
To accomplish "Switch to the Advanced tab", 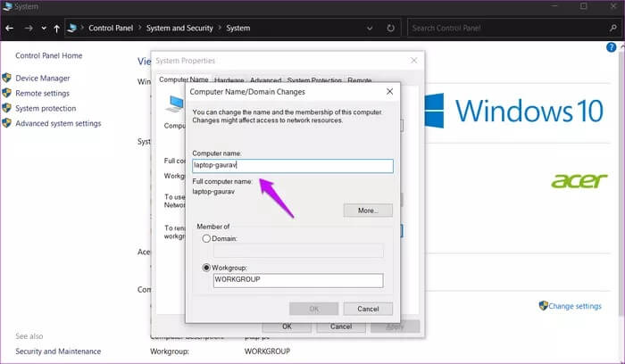I will (x=265, y=80).
